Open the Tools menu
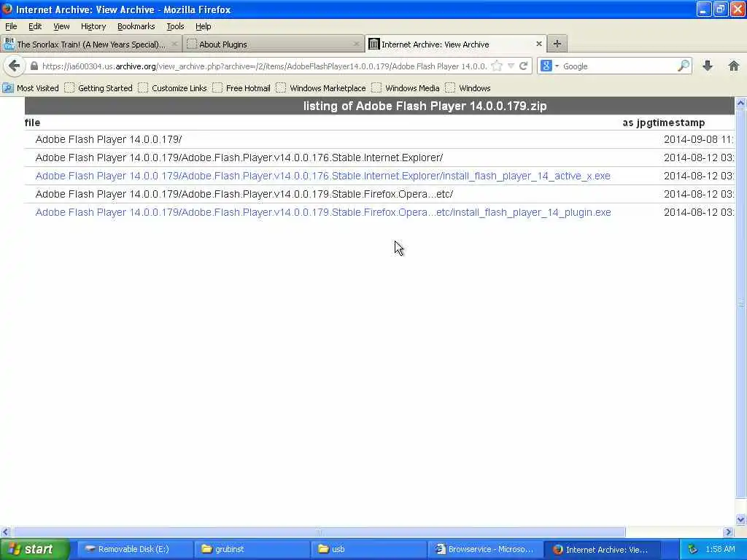747x560 pixels. point(175,26)
